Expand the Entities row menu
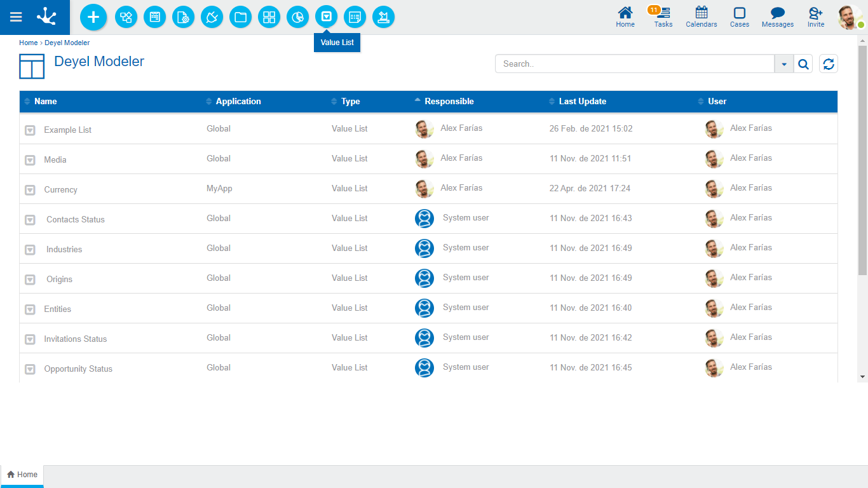Screen dimensions: 868x488 tap(30, 309)
